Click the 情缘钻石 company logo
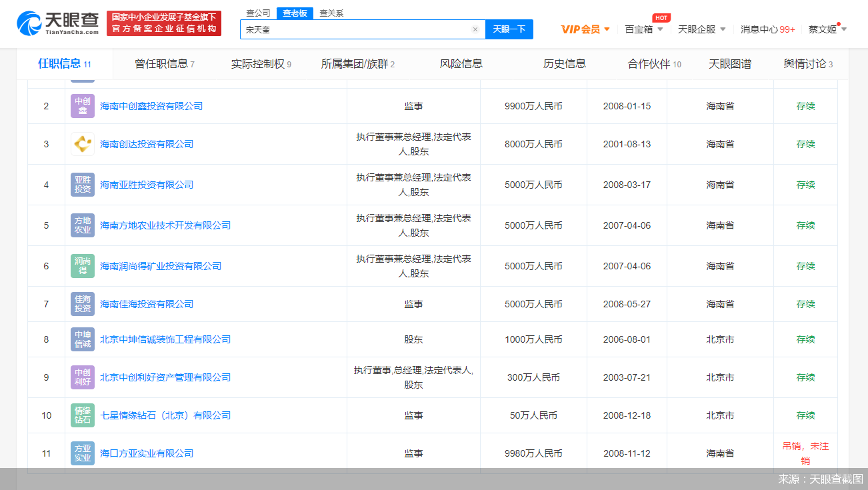This screenshot has height=490, width=868. point(82,415)
